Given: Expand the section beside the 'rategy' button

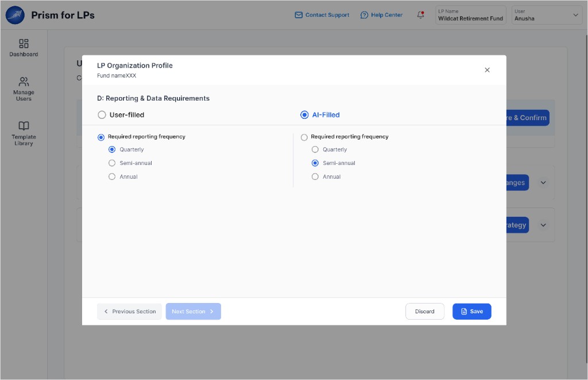Looking at the screenshot, I should (543, 225).
